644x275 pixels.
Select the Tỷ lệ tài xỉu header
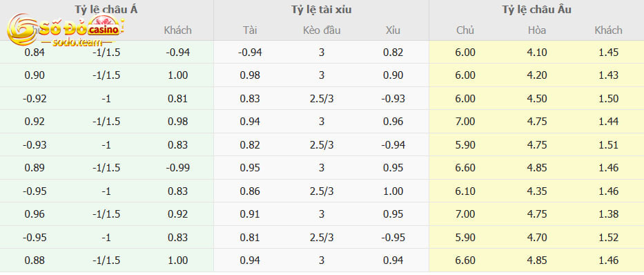pyautogui.click(x=321, y=10)
